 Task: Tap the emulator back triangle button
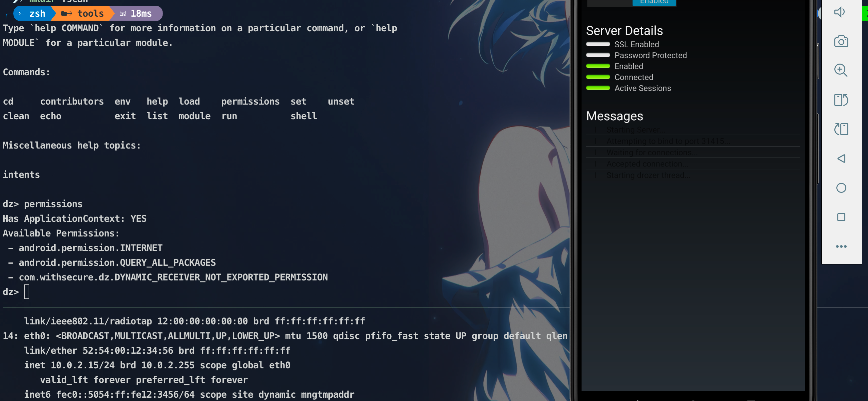pos(841,159)
